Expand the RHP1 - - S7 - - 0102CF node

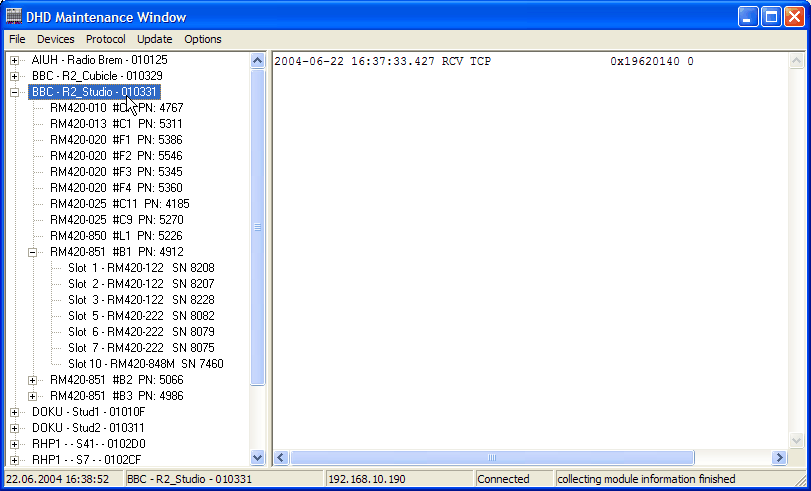tap(14, 460)
